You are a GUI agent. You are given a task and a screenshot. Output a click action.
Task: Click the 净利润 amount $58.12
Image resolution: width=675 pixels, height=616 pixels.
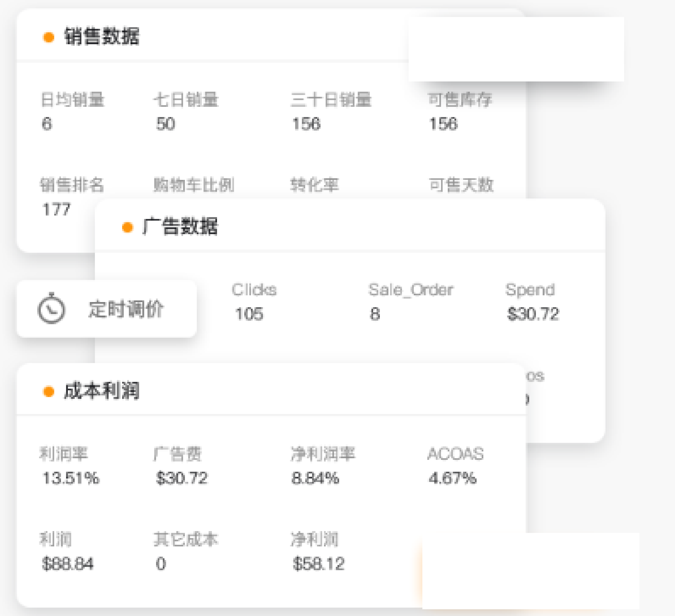[x=318, y=564]
